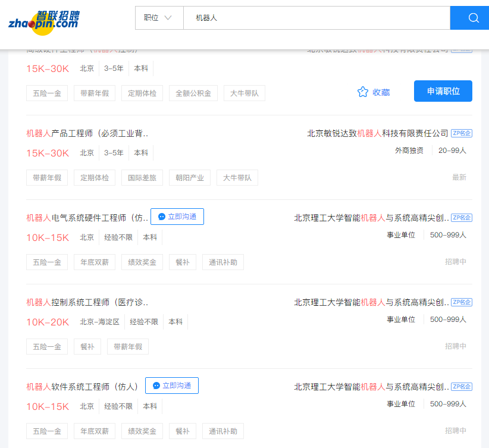
Task: Click the blue search magnifier button
Action: pos(473,18)
